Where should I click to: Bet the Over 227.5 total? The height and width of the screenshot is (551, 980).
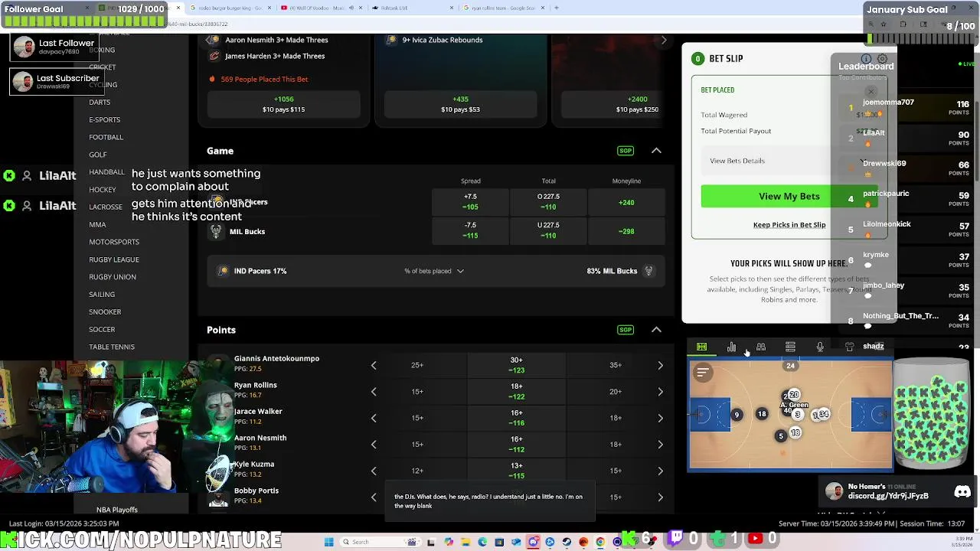point(548,202)
